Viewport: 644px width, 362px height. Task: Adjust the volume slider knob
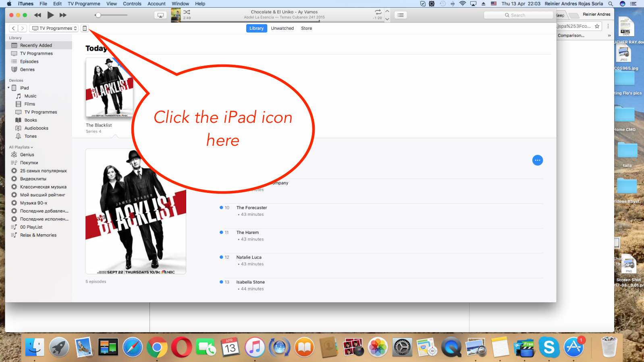point(98,15)
